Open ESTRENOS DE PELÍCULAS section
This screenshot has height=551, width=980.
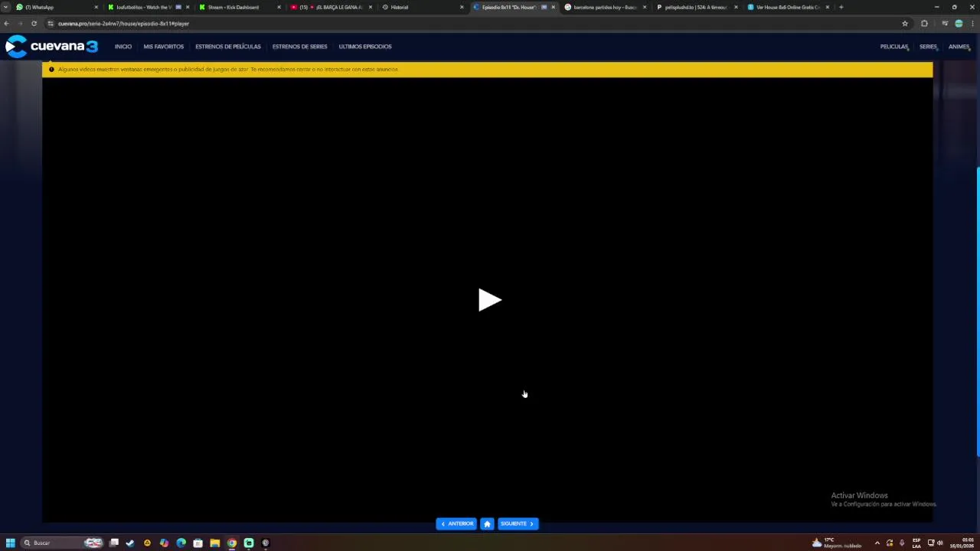(228, 47)
